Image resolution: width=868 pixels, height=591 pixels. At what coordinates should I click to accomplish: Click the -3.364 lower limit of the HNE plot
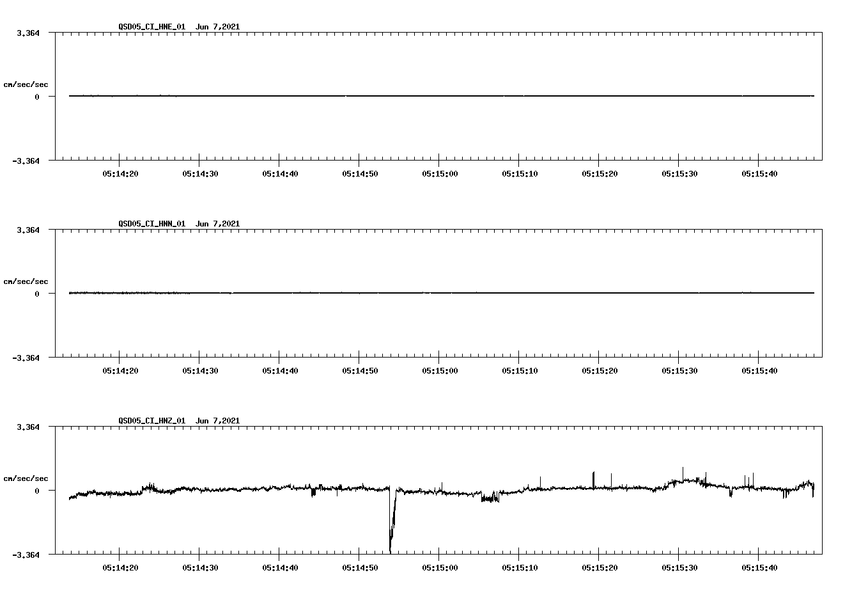pyautogui.click(x=26, y=161)
